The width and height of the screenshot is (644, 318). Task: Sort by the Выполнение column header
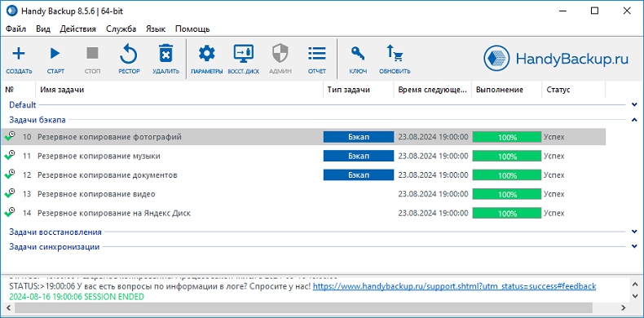(507, 90)
